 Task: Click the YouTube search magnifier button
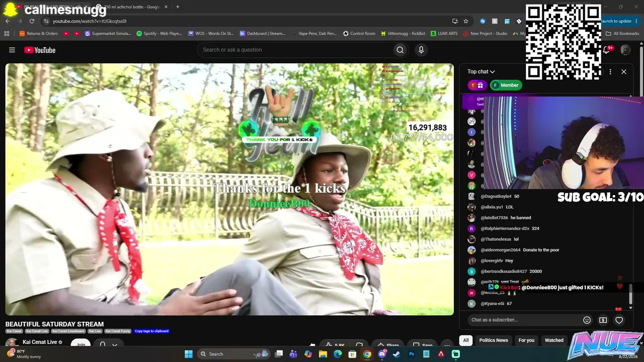pos(400,50)
